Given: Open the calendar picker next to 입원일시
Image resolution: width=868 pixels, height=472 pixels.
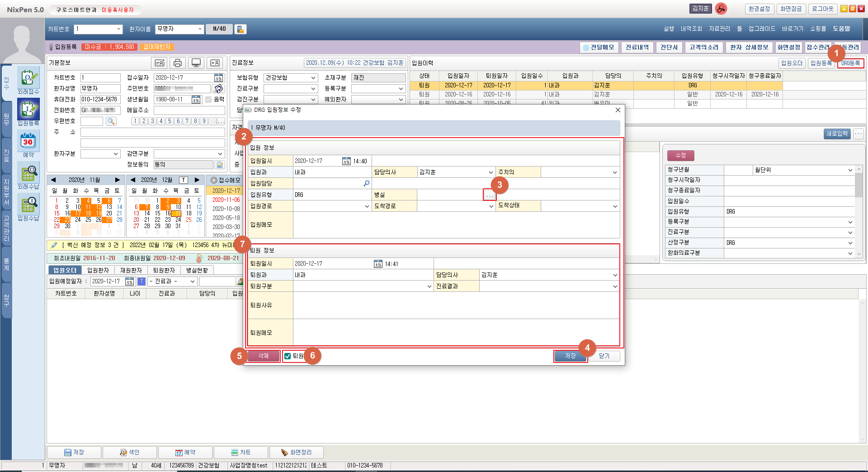Looking at the screenshot, I should [x=346, y=161].
